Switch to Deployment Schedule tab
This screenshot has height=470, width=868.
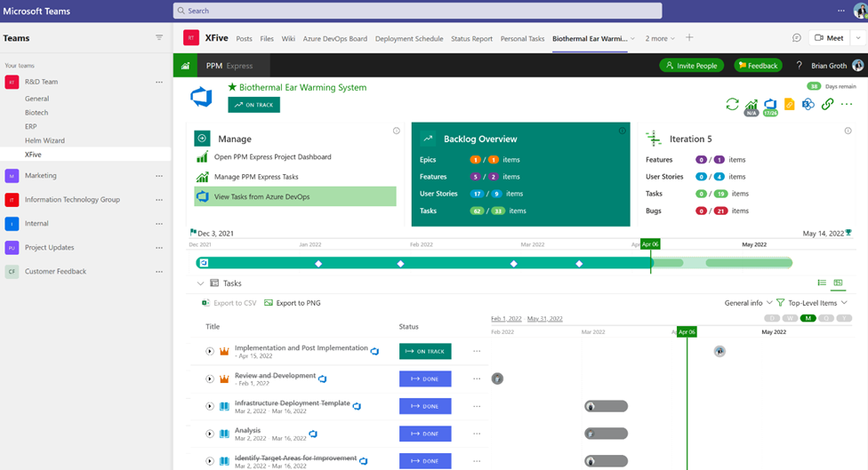(x=409, y=39)
